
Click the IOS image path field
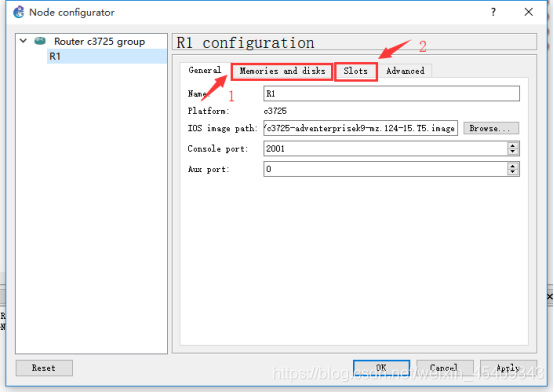pyautogui.click(x=360, y=128)
